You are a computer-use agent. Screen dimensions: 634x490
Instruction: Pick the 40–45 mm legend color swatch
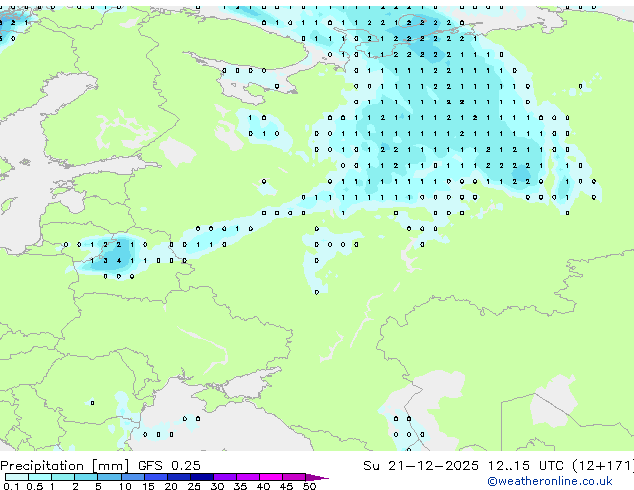[x=271, y=477]
